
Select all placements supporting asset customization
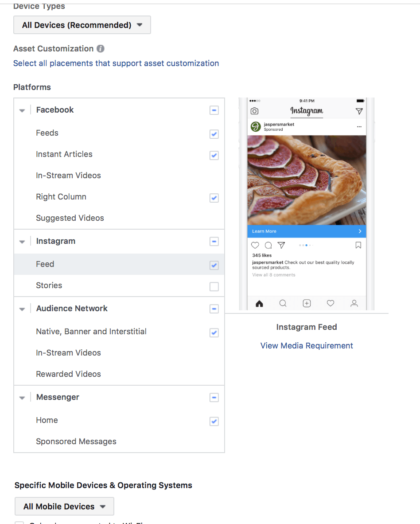coord(116,63)
